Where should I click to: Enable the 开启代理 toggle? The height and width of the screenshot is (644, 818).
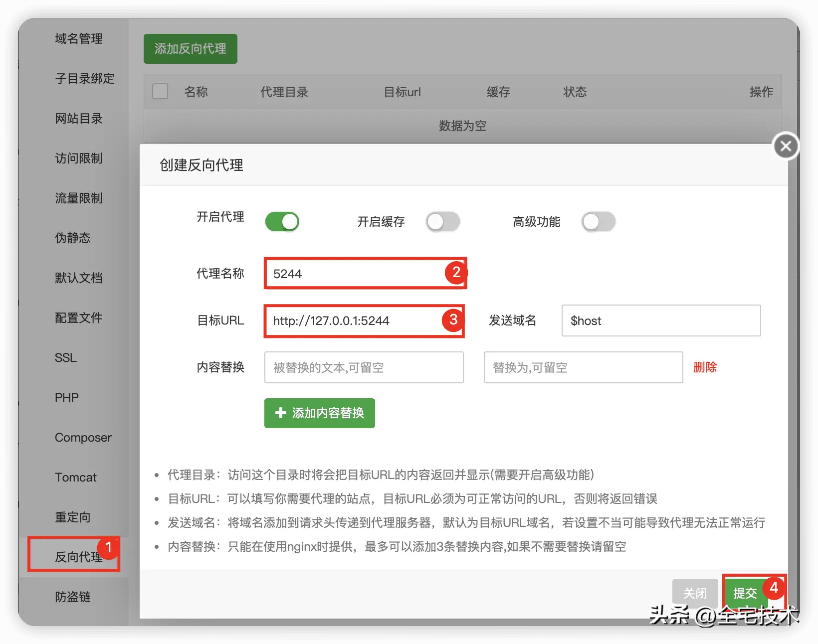[282, 221]
